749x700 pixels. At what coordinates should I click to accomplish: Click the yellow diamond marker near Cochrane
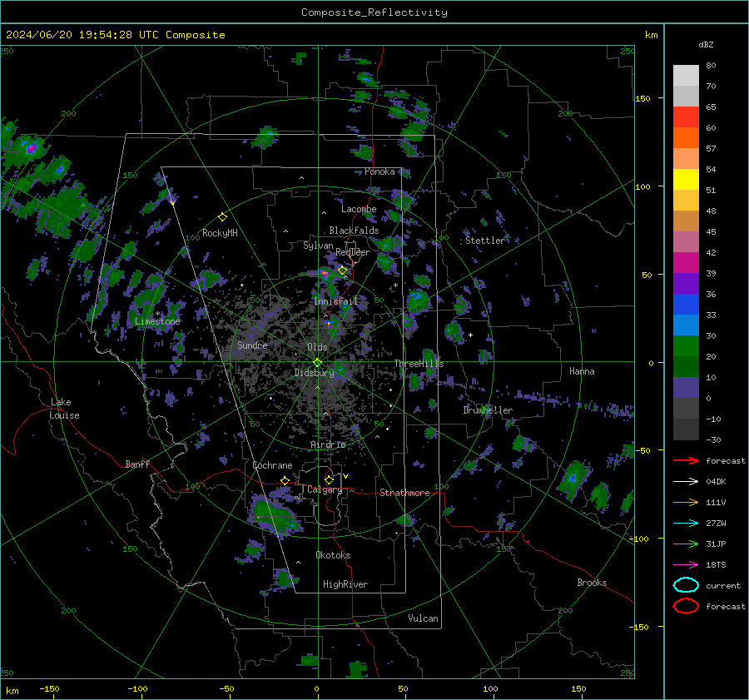(285, 480)
